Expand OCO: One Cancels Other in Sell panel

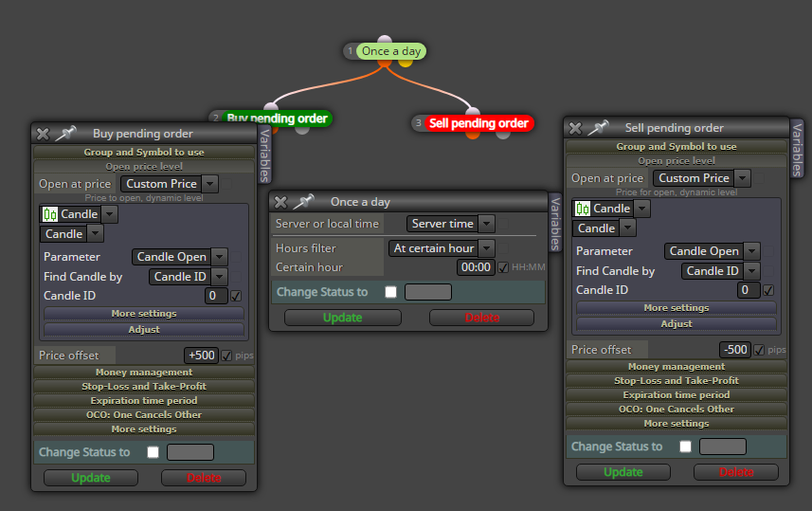tap(677, 409)
